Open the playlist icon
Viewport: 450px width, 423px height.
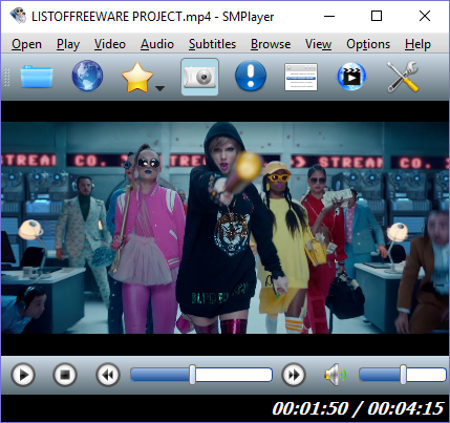click(x=301, y=77)
